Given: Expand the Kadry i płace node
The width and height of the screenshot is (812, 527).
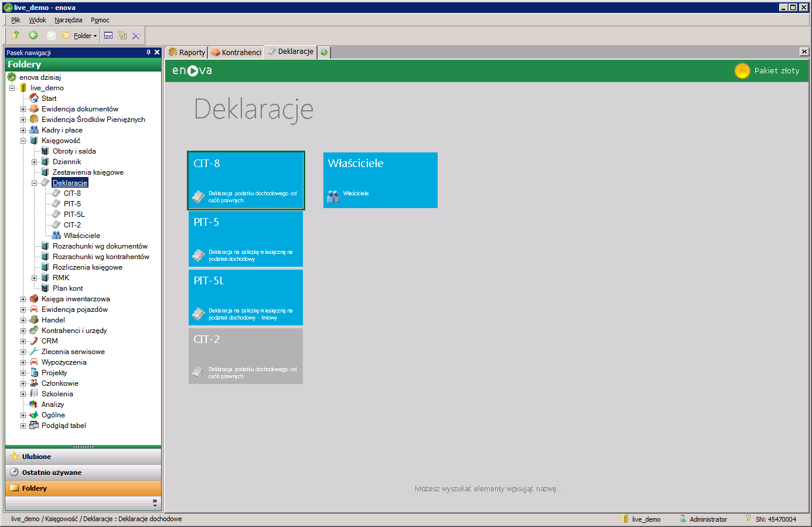Looking at the screenshot, I should click(x=23, y=130).
